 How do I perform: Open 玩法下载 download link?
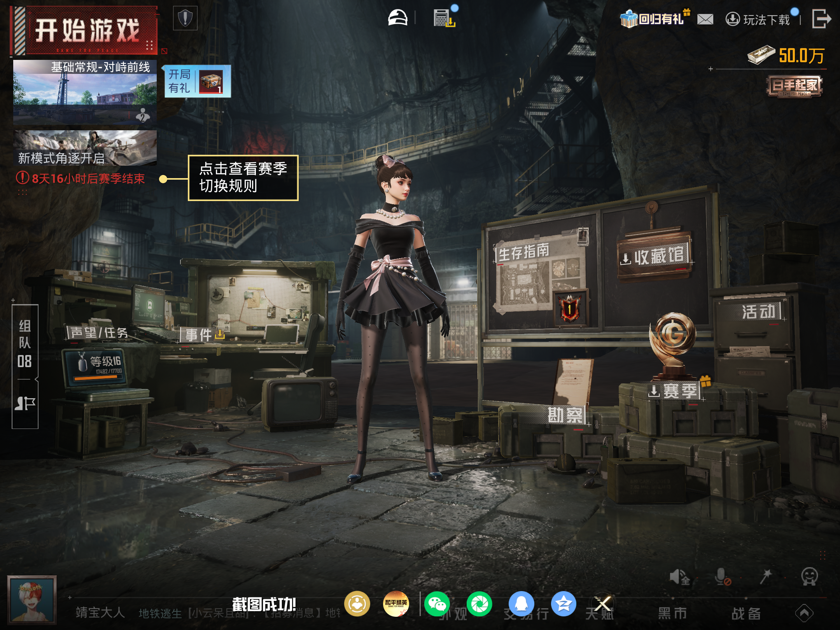[758, 19]
